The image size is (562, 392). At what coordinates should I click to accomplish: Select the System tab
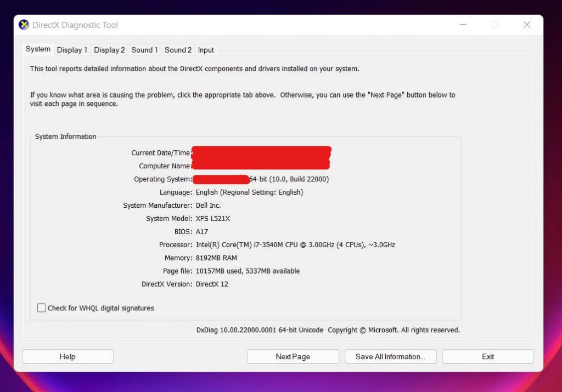click(x=38, y=49)
